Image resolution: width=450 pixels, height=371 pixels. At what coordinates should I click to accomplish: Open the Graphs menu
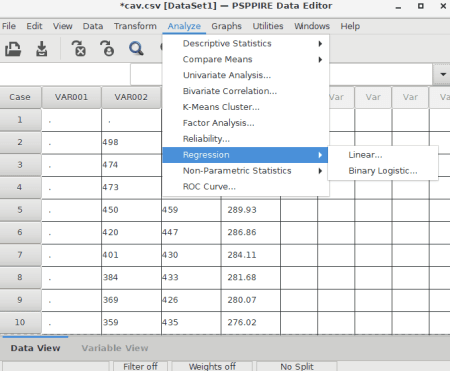pyautogui.click(x=226, y=26)
